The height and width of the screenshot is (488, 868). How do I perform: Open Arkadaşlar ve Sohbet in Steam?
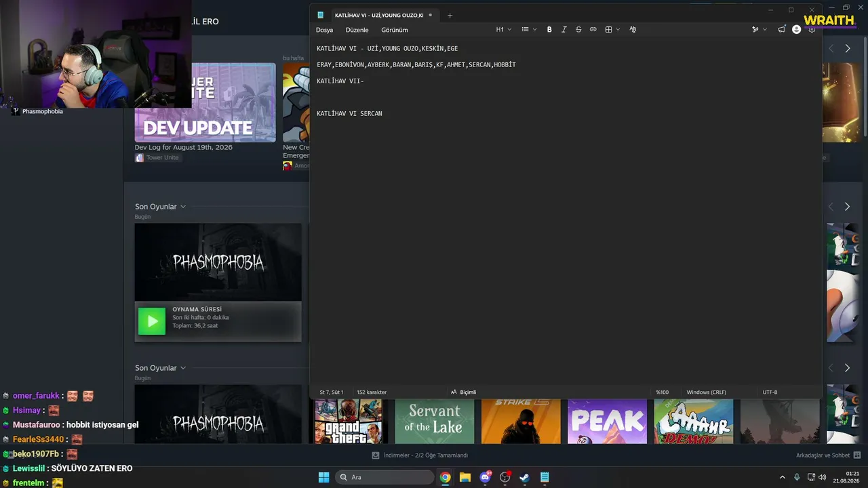click(x=828, y=455)
